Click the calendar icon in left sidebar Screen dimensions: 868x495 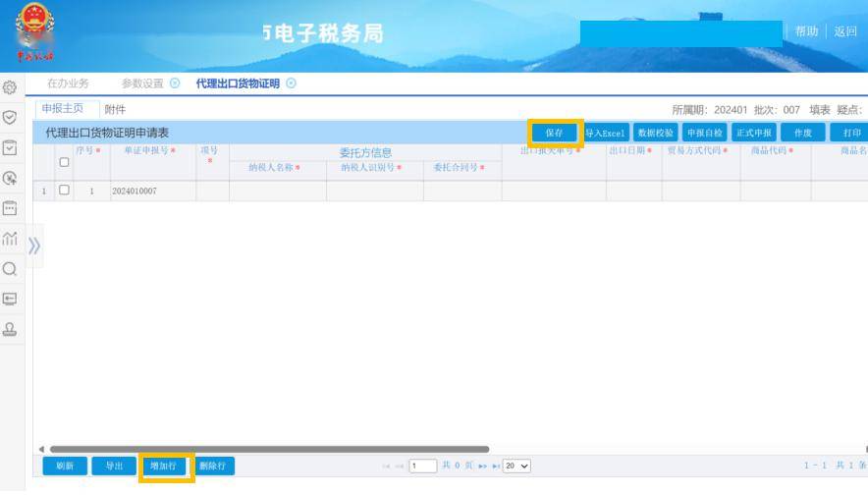click(10, 208)
